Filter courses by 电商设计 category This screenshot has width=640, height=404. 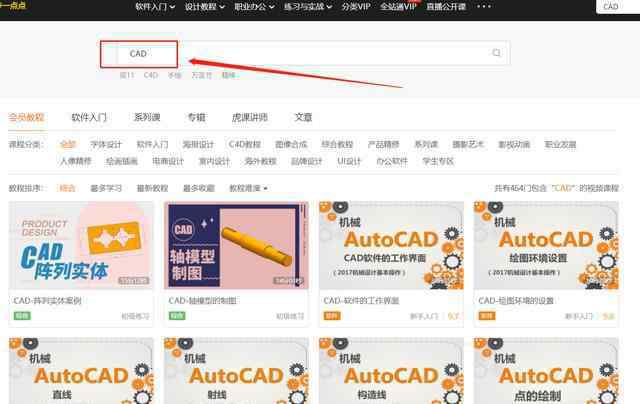[168, 161]
